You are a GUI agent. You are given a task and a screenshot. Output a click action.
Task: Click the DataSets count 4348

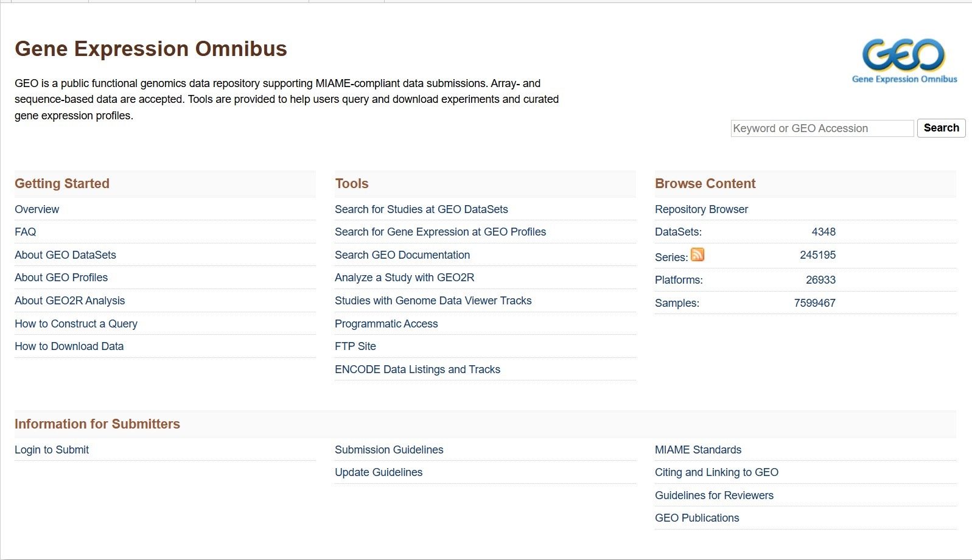(x=823, y=232)
